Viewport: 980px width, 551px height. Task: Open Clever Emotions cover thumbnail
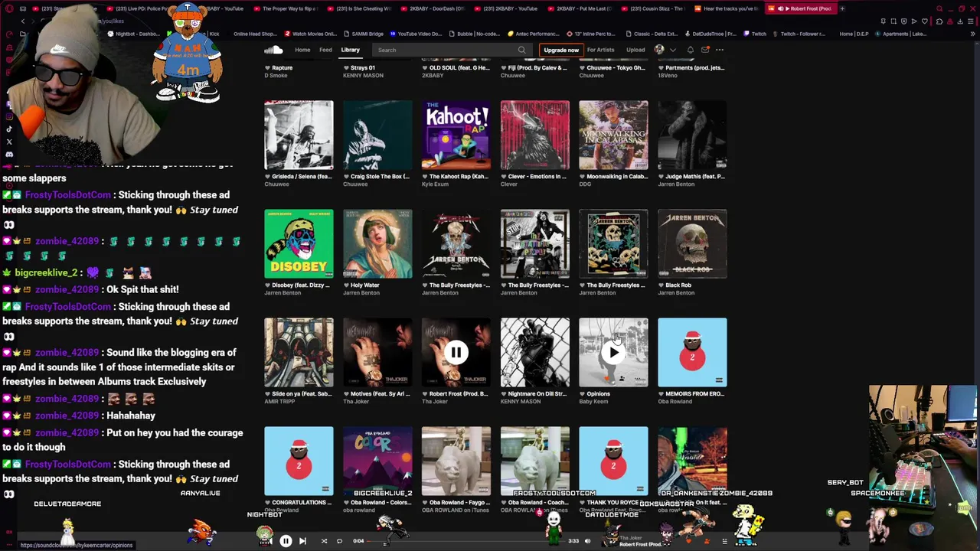tap(535, 135)
